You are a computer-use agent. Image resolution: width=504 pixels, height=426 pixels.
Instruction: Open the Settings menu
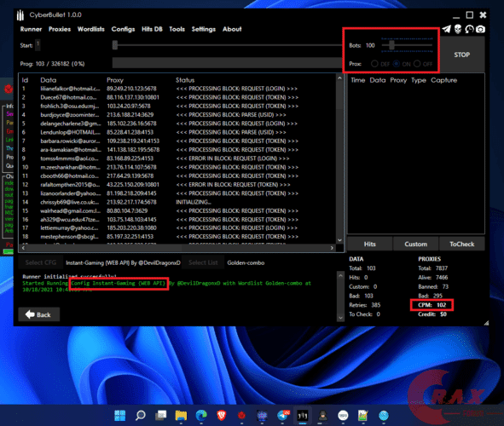[204, 29]
